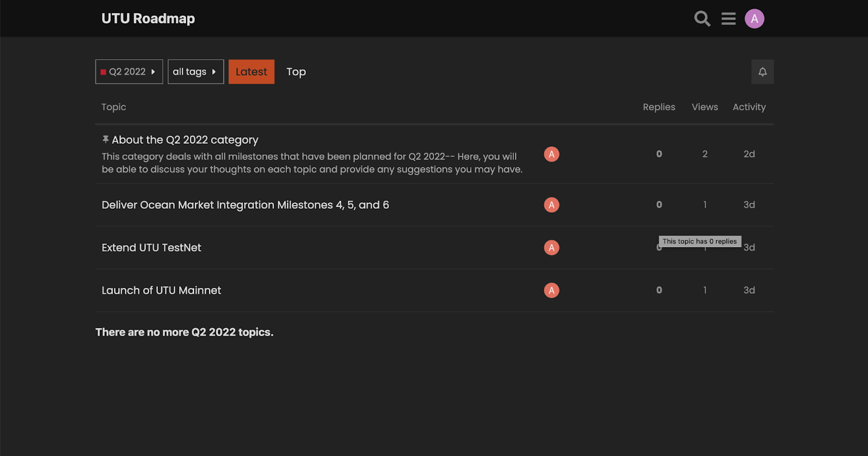Switch to the Top tab
Screen dimensions: 868x456
[296, 72]
